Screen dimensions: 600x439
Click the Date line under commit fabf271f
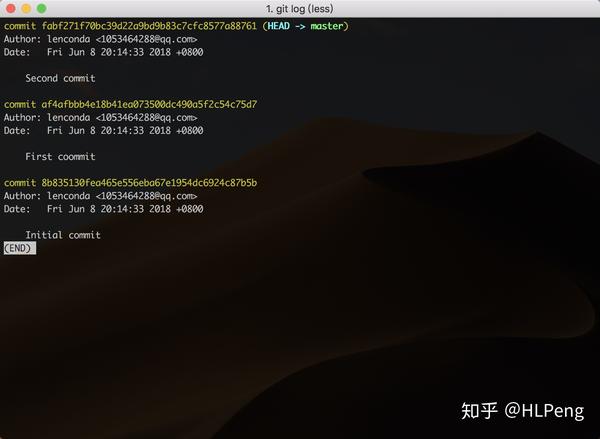[104, 52]
